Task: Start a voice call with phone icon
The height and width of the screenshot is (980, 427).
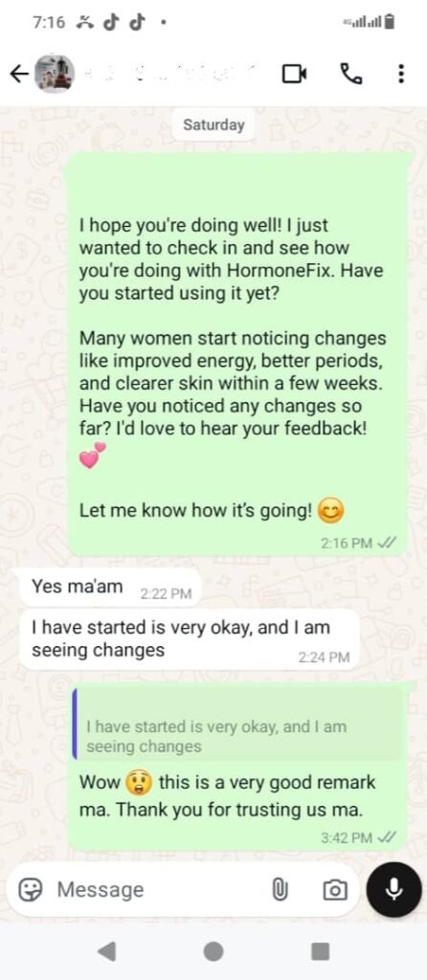Action: click(x=350, y=74)
